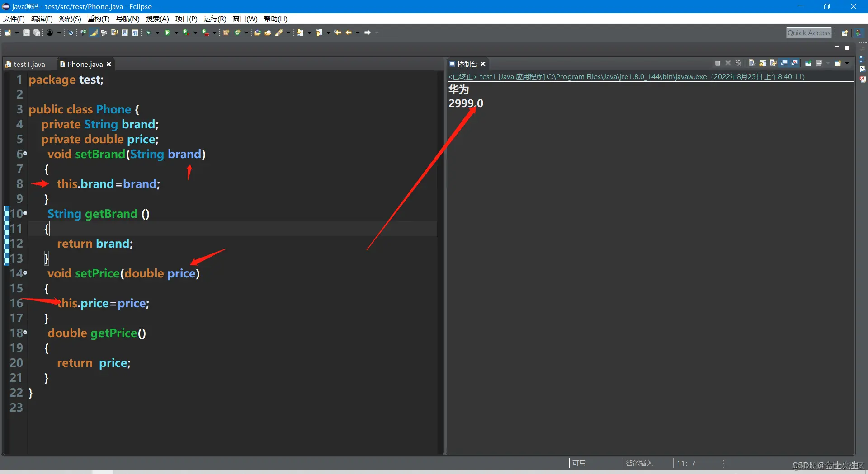
Task: Click the Back navigation arrow
Action: point(349,33)
